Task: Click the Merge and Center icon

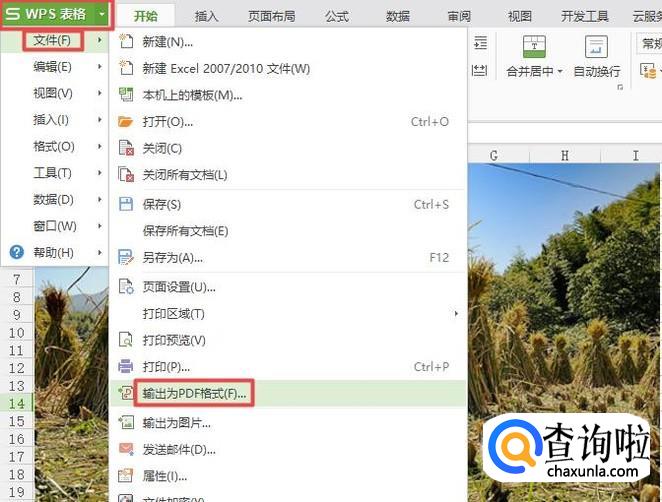Action: [534, 46]
